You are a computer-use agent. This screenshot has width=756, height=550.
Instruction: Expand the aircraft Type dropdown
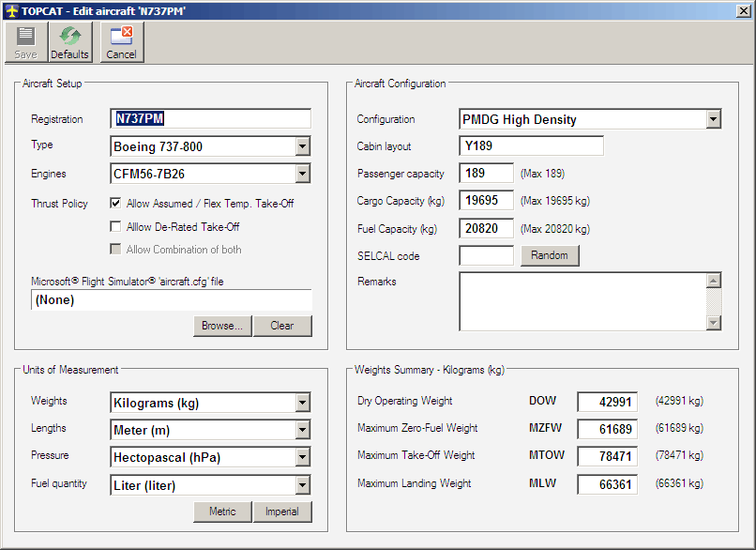tap(302, 146)
